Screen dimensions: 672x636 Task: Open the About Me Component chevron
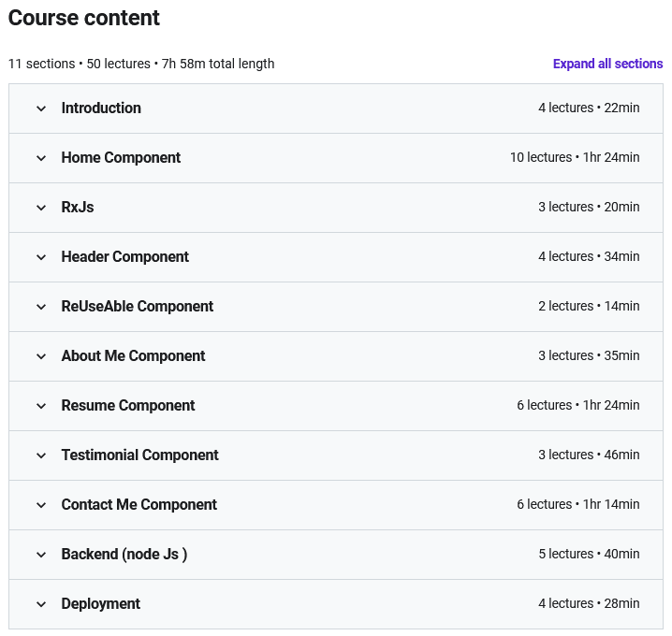click(41, 356)
